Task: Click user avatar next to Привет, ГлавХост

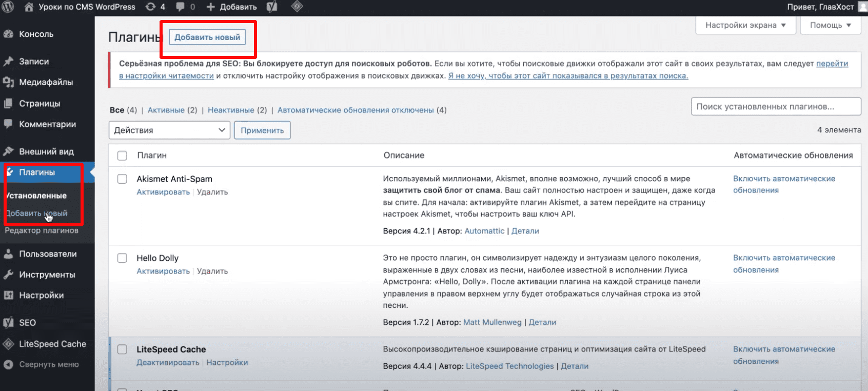Action: [863, 7]
